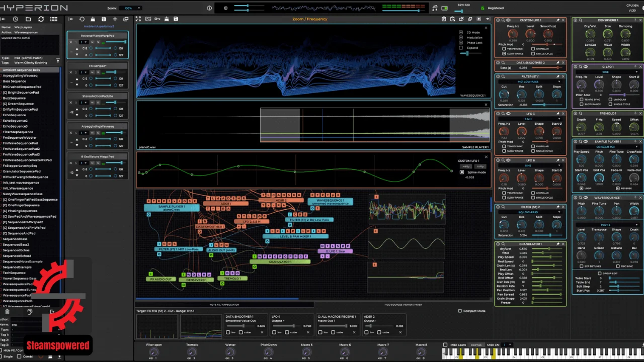This screenshot has height=362, width=644.
Task: Click the background image icon above editor
Action: point(148,19)
